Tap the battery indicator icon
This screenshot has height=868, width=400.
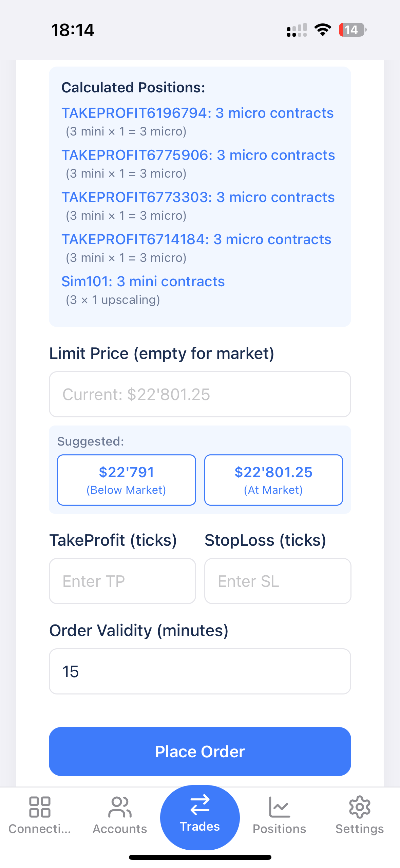(353, 30)
